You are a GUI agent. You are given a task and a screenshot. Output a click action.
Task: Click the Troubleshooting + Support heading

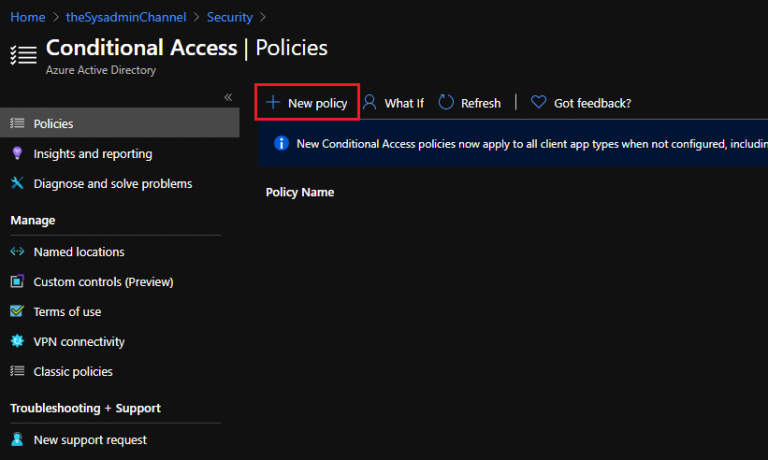(85, 408)
